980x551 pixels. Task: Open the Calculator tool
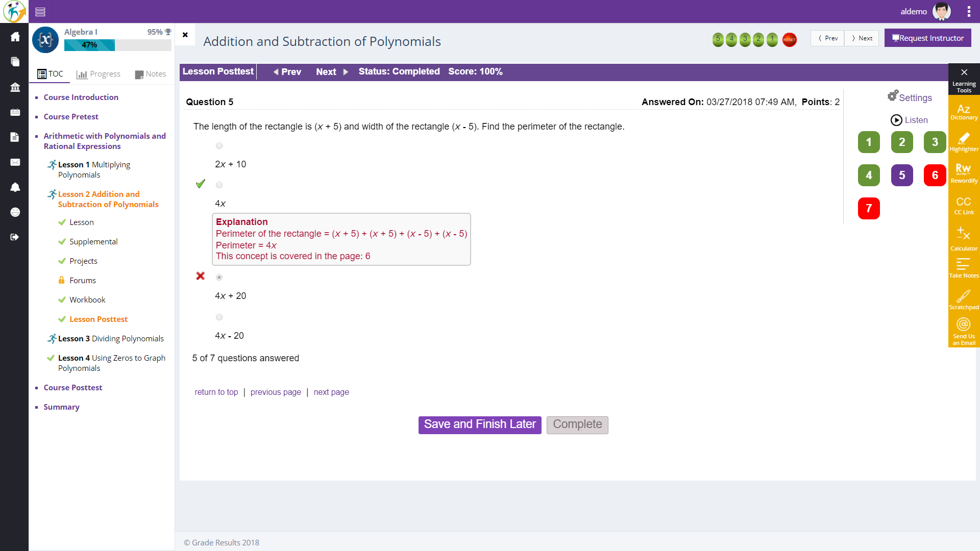tap(964, 238)
